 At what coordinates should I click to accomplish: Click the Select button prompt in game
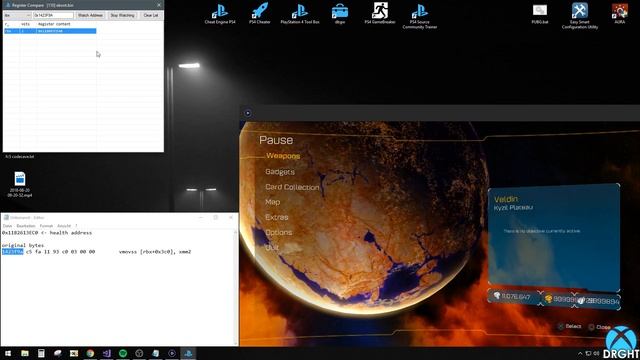(x=570, y=326)
